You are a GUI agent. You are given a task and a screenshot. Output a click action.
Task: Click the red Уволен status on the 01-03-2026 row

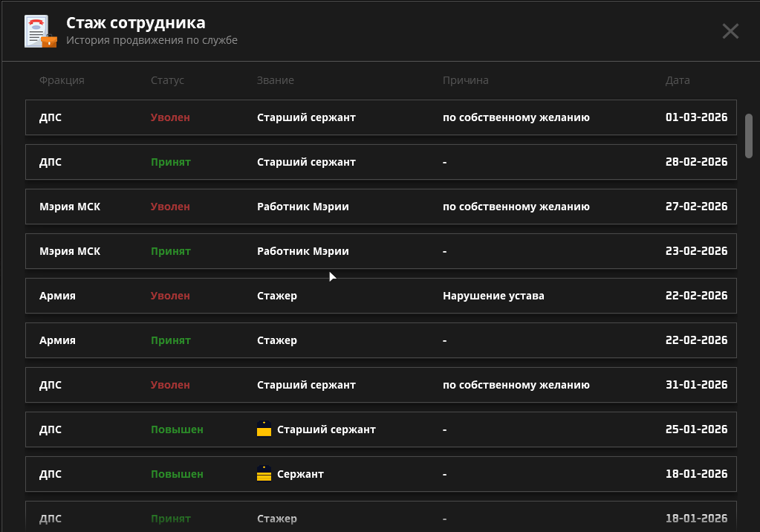(x=170, y=117)
